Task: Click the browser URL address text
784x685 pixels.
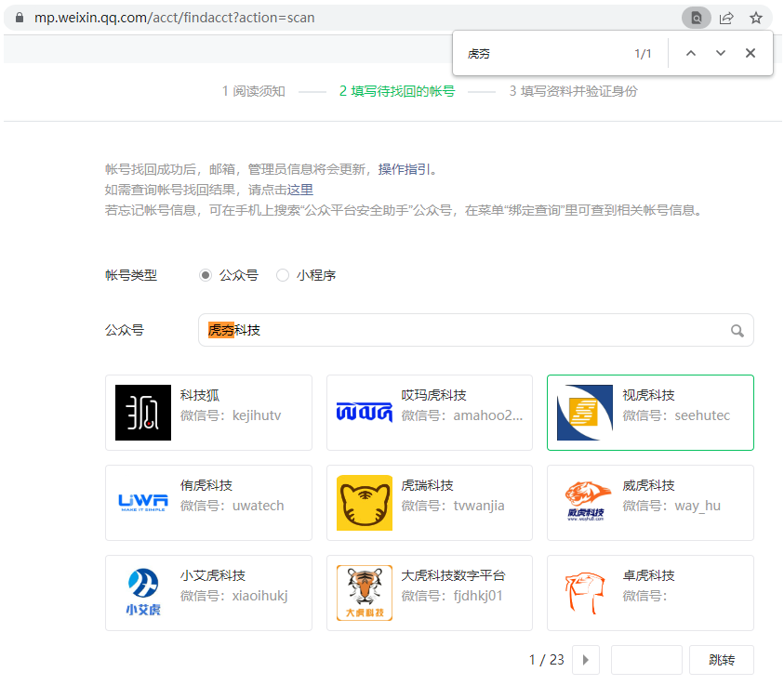Action: [175, 18]
